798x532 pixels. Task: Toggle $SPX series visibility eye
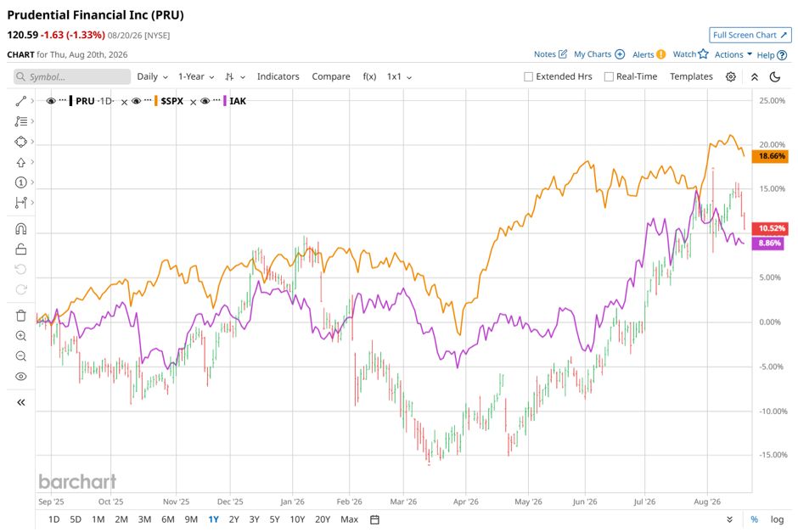pyautogui.click(x=136, y=101)
